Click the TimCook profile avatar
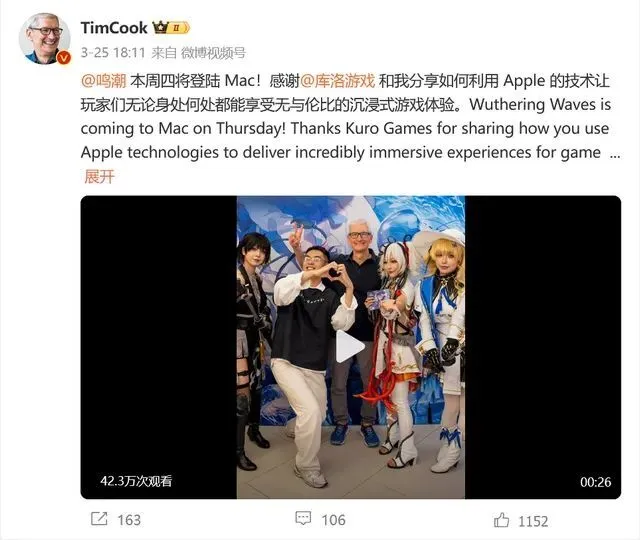The image size is (640, 540). point(44,38)
